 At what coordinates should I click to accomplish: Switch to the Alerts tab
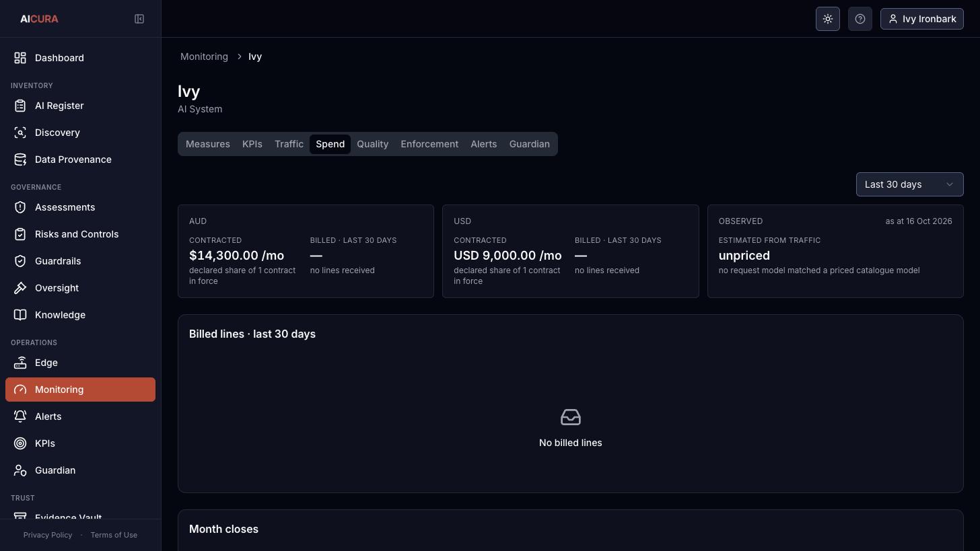(x=484, y=144)
